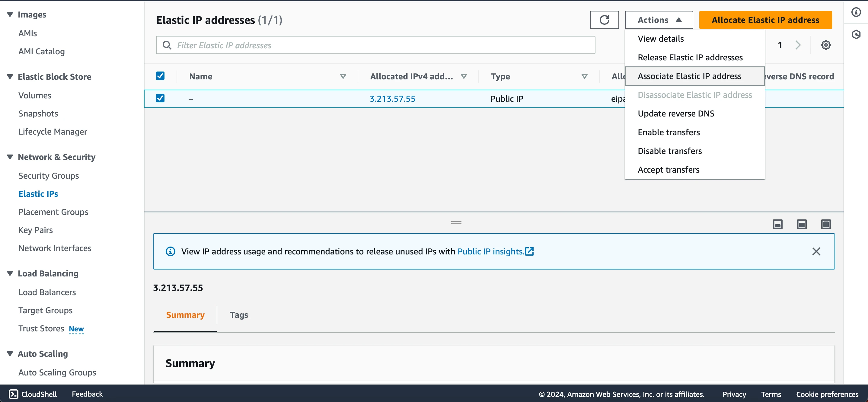Open Lifecycle Manager in the sidebar
Image resolution: width=868 pixels, height=402 pixels.
tap(53, 132)
